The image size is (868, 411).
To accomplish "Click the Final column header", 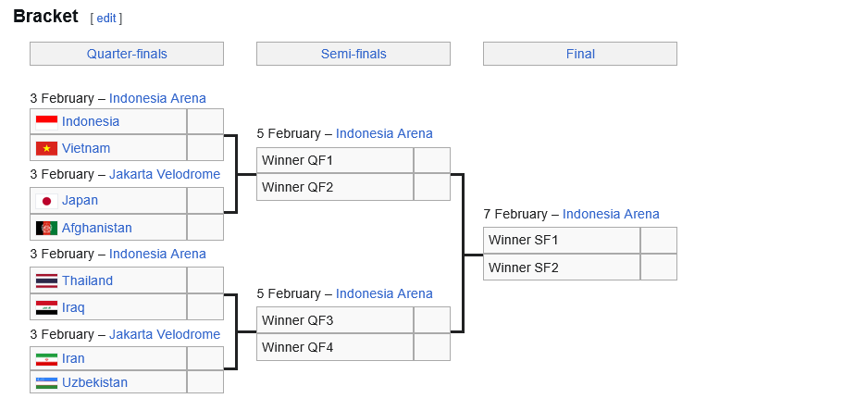I will (580, 54).
